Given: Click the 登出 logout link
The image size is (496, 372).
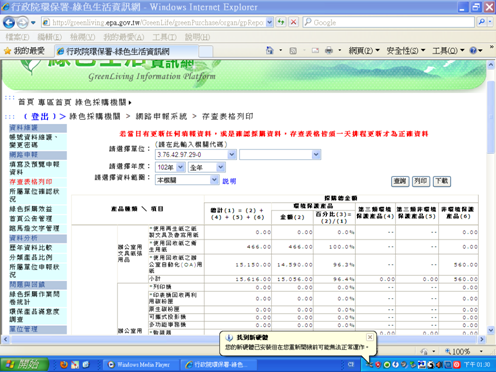Looking at the screenshot, I should [x=40, y=117].
